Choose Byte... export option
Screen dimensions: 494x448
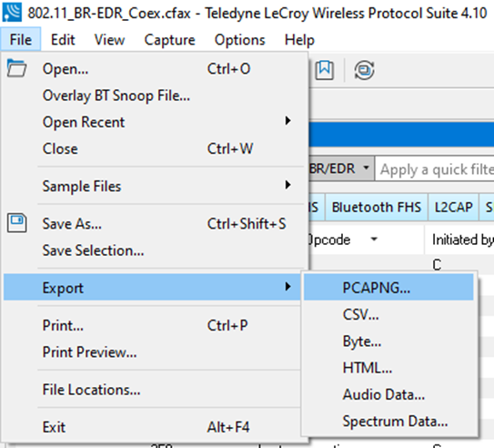coord(388,341)
